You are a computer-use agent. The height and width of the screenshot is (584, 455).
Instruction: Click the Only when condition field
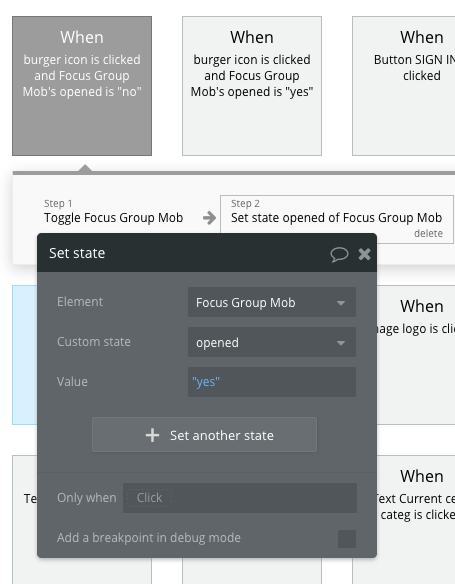point(240,498)
